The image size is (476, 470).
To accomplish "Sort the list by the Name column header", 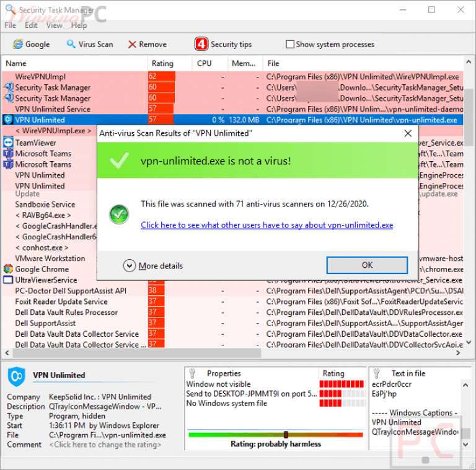I will [75, 63].
